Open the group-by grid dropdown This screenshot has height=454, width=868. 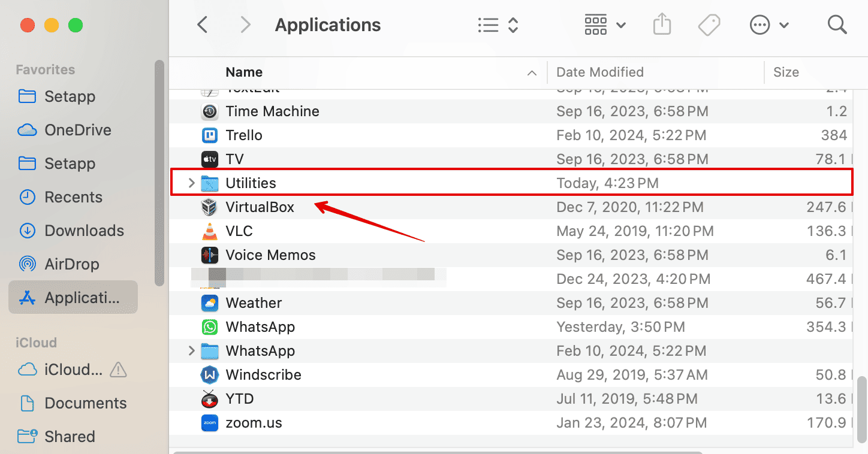point(604,25)
